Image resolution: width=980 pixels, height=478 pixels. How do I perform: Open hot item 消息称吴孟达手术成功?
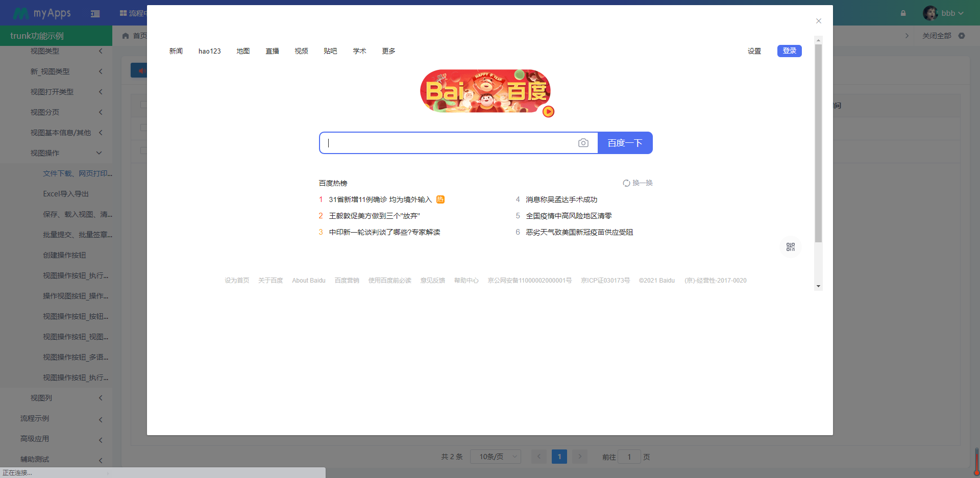tap(561, 199)
